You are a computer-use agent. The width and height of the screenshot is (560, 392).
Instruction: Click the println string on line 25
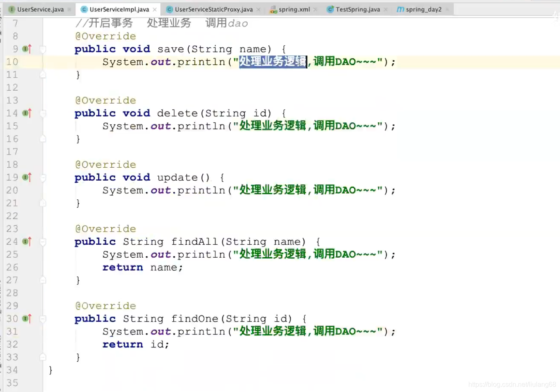tap(308, 254)
